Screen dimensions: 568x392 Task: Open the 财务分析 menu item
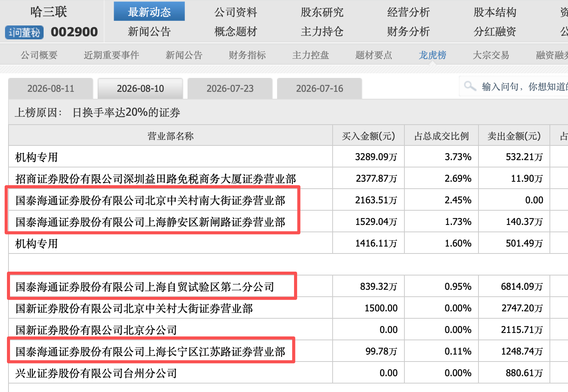tap(409, 31)
